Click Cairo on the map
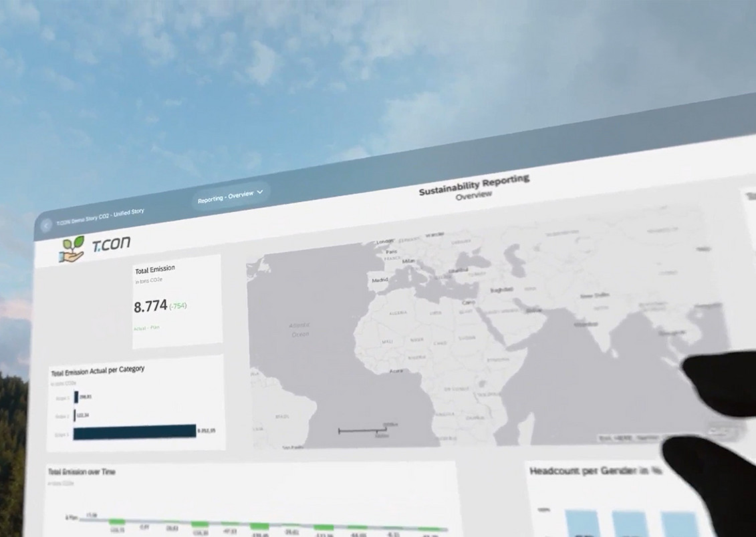Image resolution: width=756 pixels, height=537 pixels. point(468,303)
